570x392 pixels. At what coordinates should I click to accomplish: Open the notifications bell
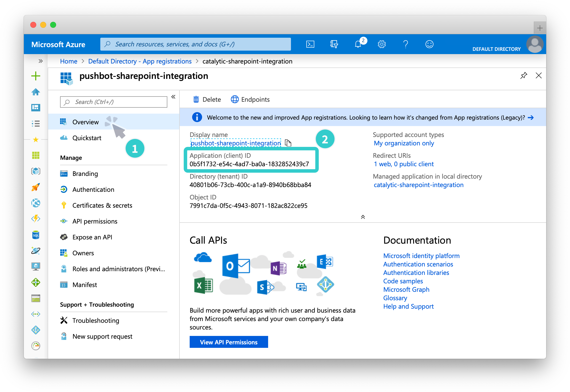click(358, 44)
